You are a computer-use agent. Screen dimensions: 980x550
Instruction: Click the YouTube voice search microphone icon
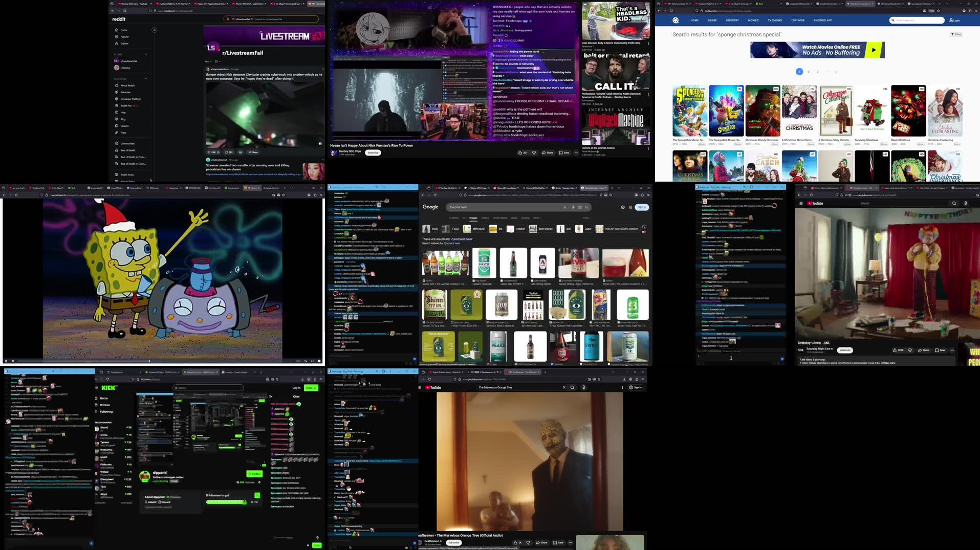[965, 203]
